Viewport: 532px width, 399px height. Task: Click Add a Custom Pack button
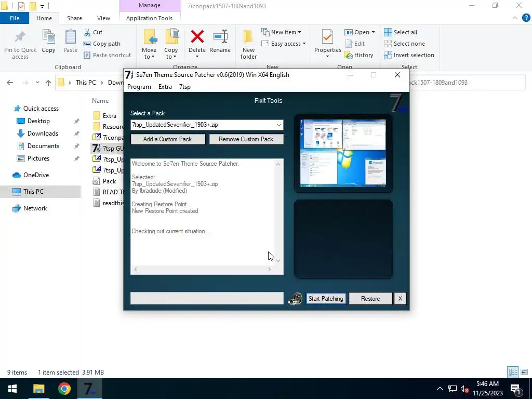point(168,139)
